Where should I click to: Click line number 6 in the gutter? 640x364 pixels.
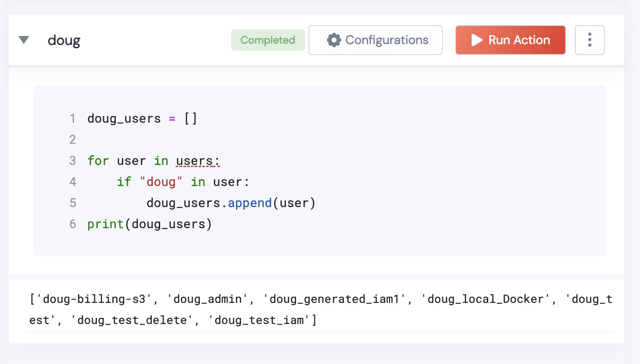pos(73,224)
